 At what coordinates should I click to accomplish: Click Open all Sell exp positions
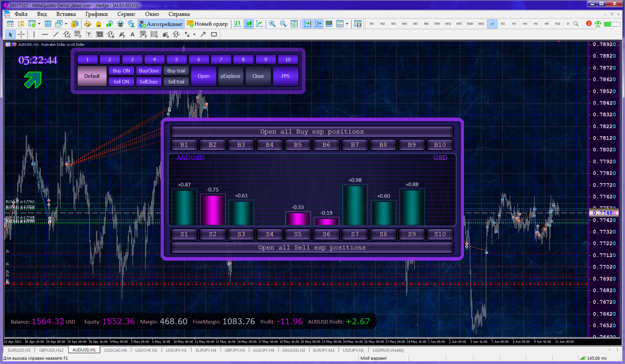click(x=312, y=247)
